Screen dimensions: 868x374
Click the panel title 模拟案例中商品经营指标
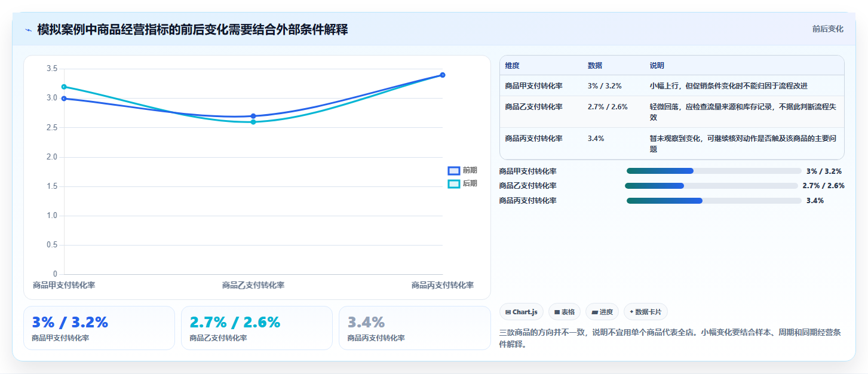(x=192, y=29)
